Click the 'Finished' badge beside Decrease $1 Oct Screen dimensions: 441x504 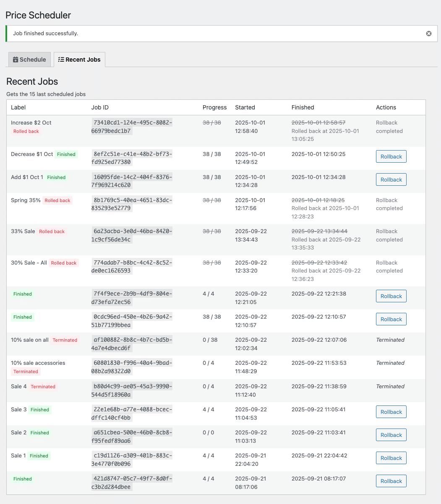[x=66, y=154]
